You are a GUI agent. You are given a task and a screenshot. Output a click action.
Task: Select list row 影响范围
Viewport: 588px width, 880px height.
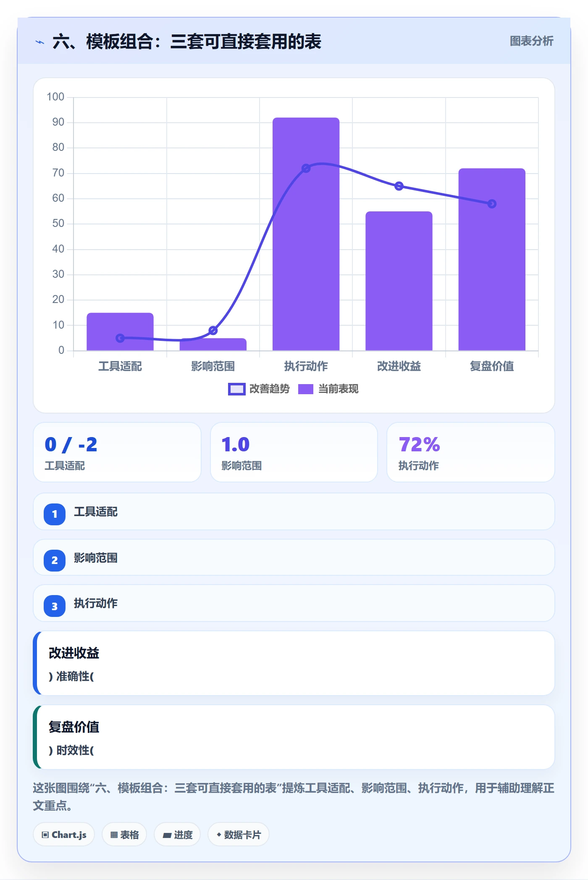point(294,558)
